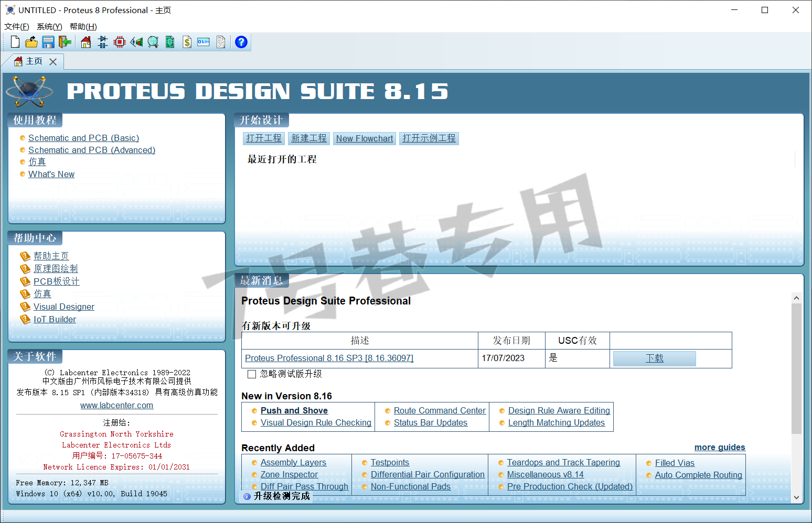Close project using the door arrow icon
This screenshot has width=812, height=523.
[x=65, y=42]
